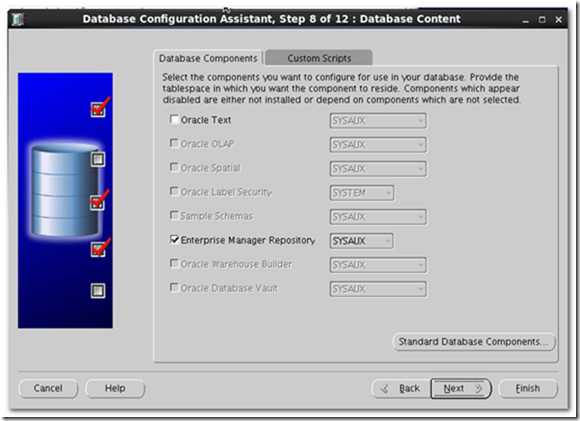Viewport: 580px width, 421px height.
Task: Open the Oracle Warehouse Builder tablespace dropdown
Action: tap(378, 265)
